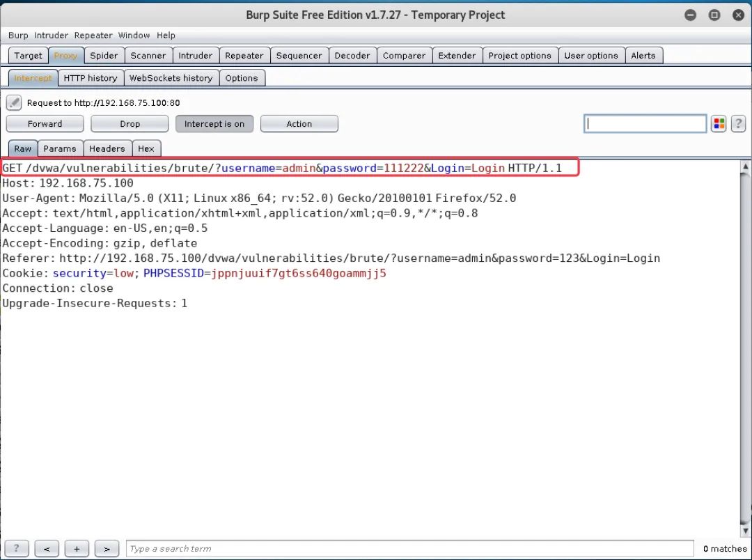Click the request editor scroll down arrow
Screen dimensions: 752x560
tap(745, 530)
